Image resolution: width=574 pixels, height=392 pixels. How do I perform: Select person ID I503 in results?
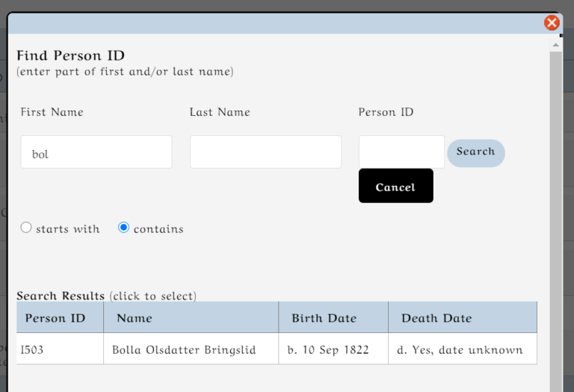32,349
